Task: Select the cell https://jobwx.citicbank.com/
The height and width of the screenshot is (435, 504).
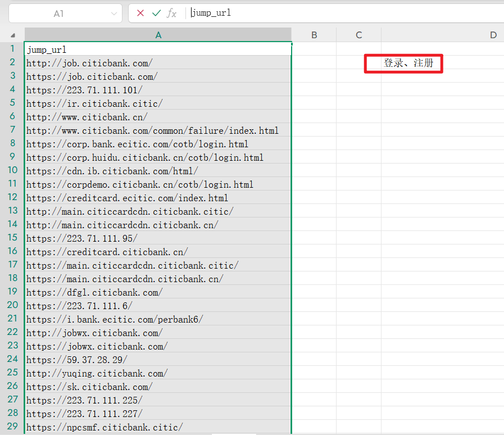Action: click(158, 346)
